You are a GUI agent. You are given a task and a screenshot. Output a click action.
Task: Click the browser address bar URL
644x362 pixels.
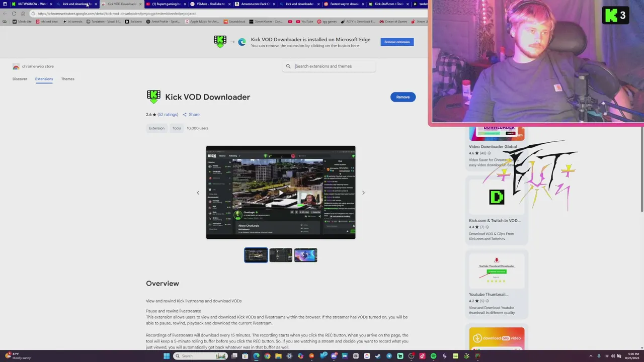tap(117, 14)
